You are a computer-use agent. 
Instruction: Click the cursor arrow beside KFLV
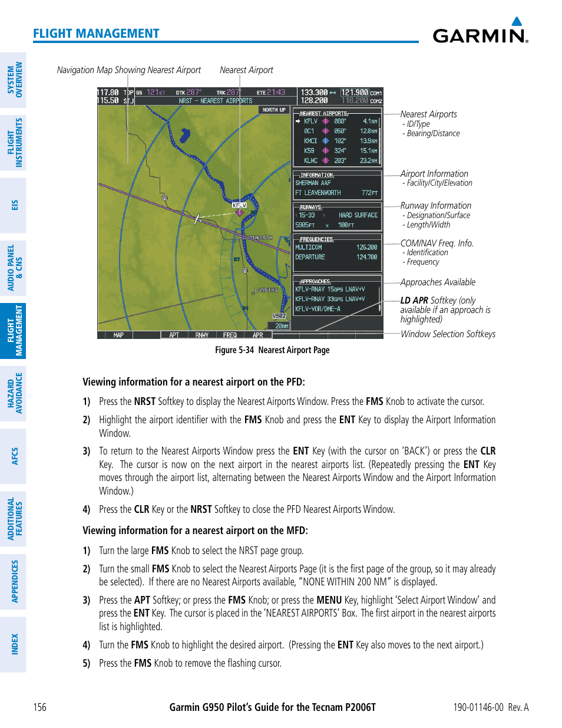(298, 121)
